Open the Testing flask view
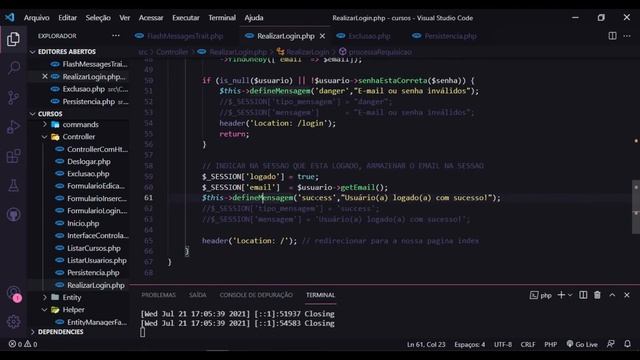Screen dimensions: 640x360 click(x=13, y=185)
